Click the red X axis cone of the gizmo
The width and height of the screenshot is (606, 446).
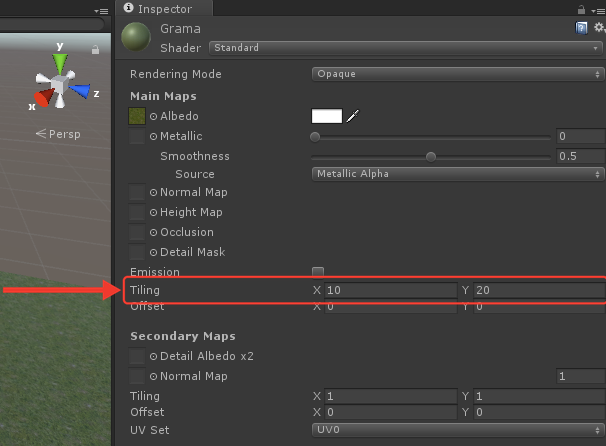[x=44, y=97]
